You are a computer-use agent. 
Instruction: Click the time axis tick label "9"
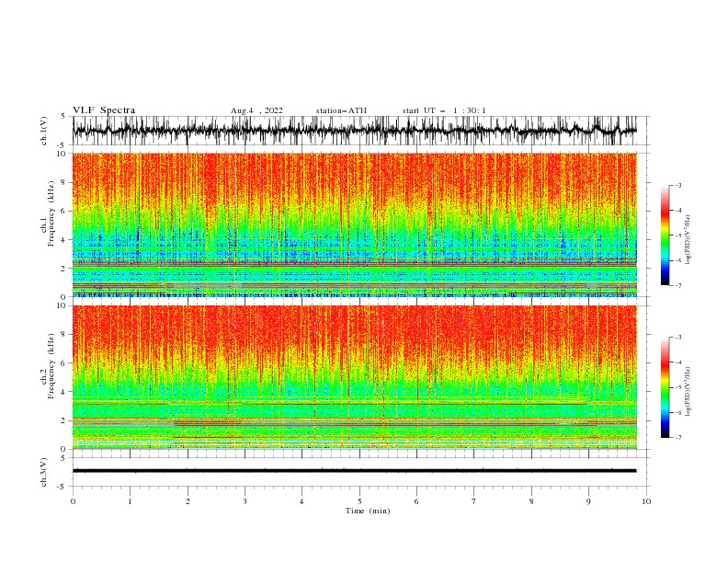pyautogui.click(x=588, y=501)
